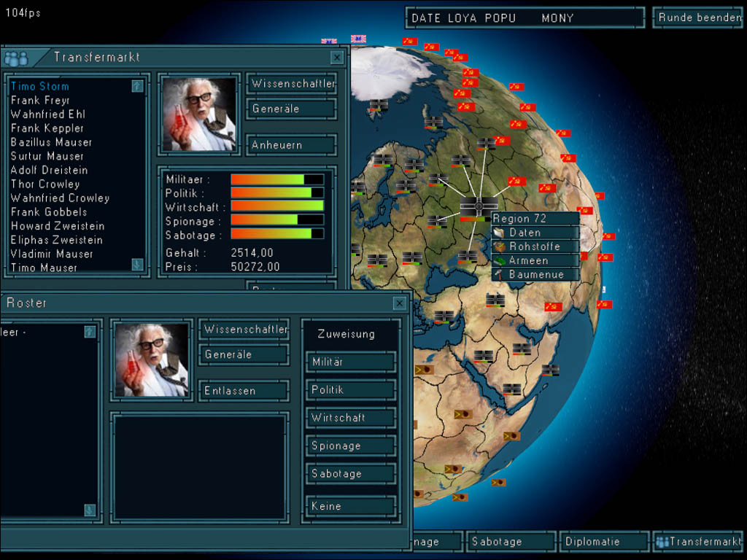The width and height of the screenshot is (747, 560).
Task: Select Frank Keppler in the Transfermarkt list
Action: pyautogui.click(x=47, y=128)
